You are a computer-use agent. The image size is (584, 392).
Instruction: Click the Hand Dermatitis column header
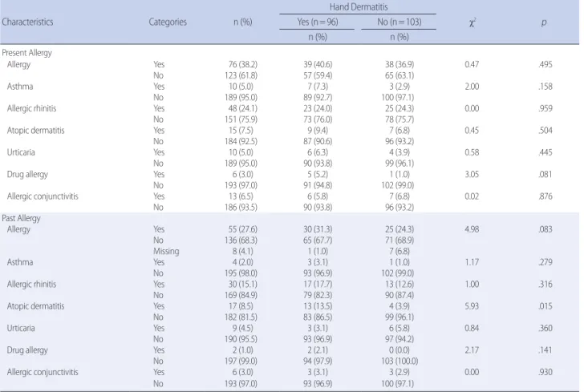(x=359, y=7)
